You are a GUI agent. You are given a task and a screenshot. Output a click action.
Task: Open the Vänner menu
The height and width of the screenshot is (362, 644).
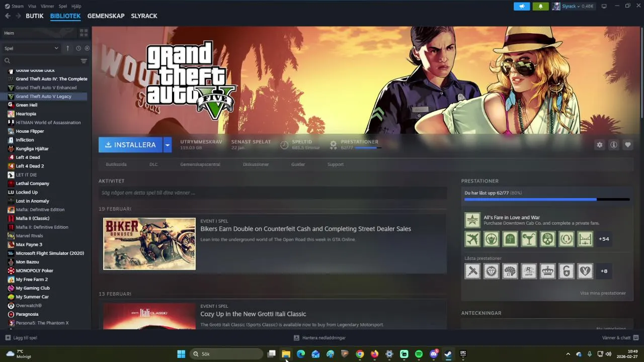point(47,6)
